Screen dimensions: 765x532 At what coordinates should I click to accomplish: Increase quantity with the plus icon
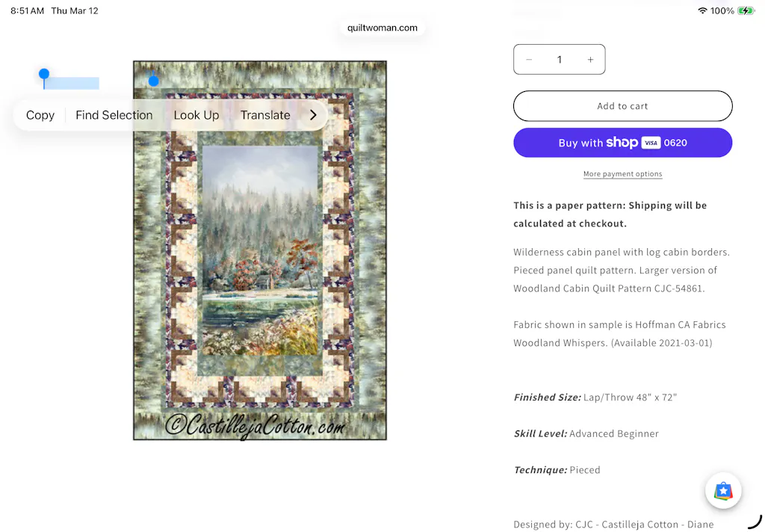click(590, 60)
